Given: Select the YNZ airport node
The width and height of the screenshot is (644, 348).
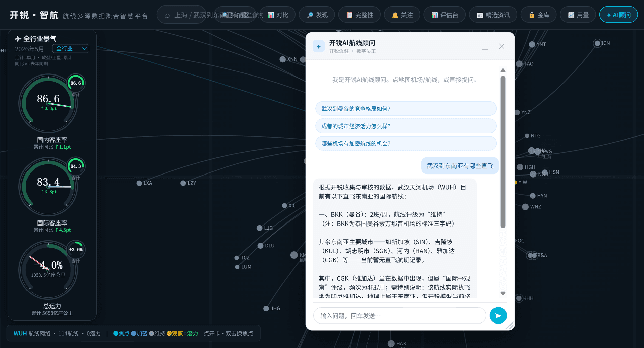Looking at the screenshot, I should [517, 112].
